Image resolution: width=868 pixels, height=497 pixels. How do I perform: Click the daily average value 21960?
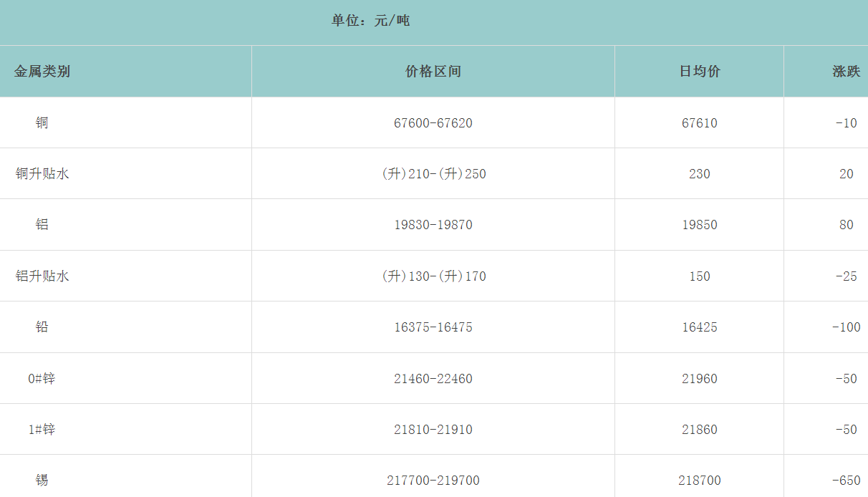(x=699, y=379)
